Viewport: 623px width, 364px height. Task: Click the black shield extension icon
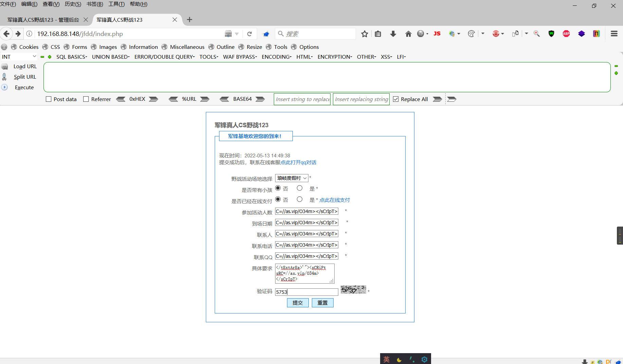point(551,34)
